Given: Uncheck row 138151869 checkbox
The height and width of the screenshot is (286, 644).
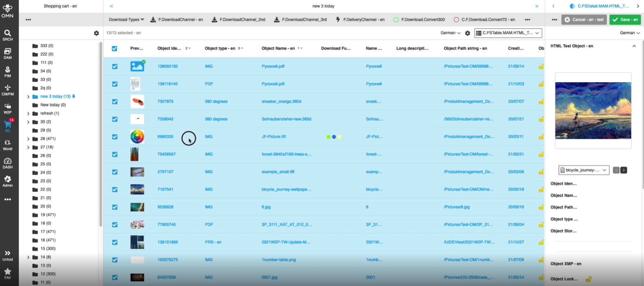Looking at the screenshot, I should coord(115,242).
